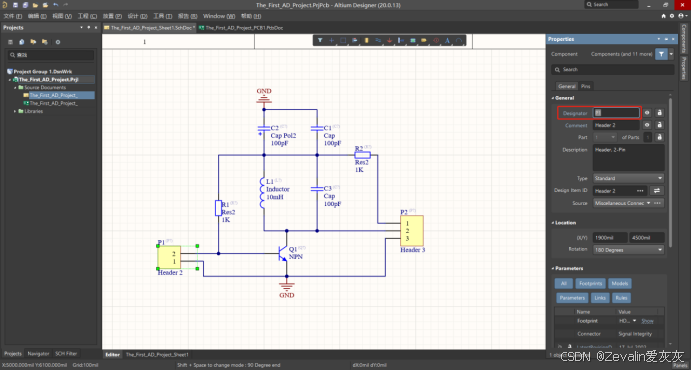Click the Undo arrow icon
Image resolution: width=692 pixels, height=371 pixels.
[x=56, y=5]
